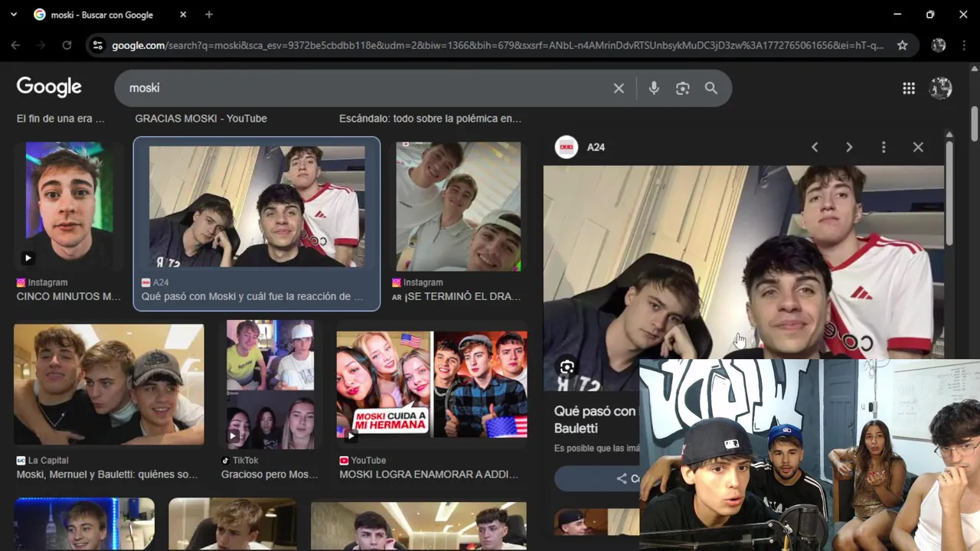Open the TikTok 'Gracioso pero Mos...' thumbnail
Screen dimensions: 980x551
[270, 385]
